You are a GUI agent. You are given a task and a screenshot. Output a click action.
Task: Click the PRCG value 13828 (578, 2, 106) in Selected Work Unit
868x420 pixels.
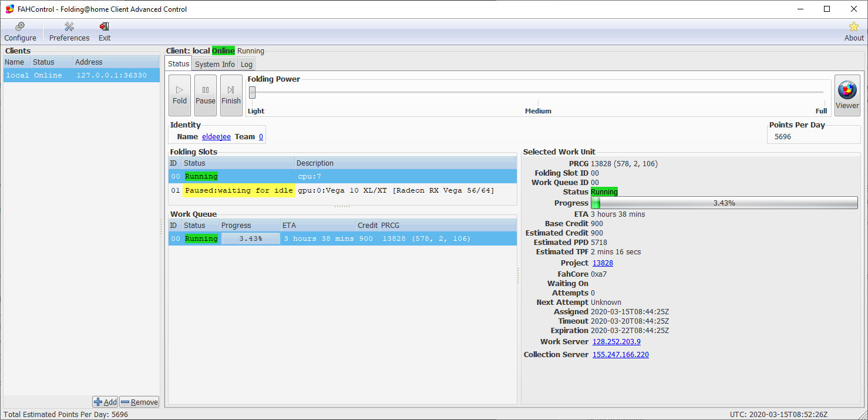[x=624, y=164]
